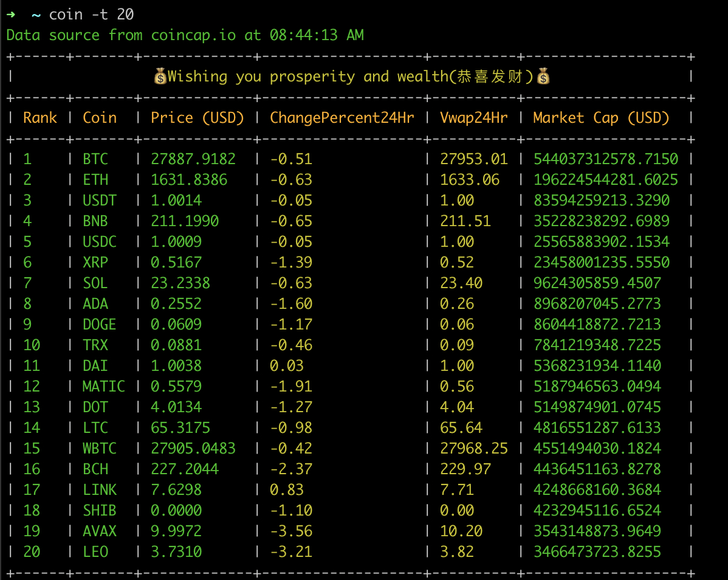The image size is (728, 580).
Task: Click the 'coincap.io' source text
Action: point(193,35)
